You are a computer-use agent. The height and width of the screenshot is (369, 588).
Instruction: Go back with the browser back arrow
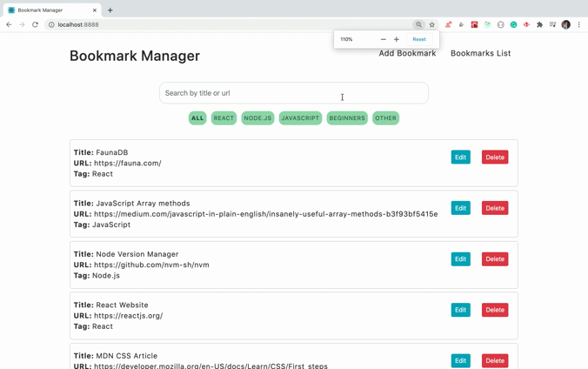click(9, 24)
